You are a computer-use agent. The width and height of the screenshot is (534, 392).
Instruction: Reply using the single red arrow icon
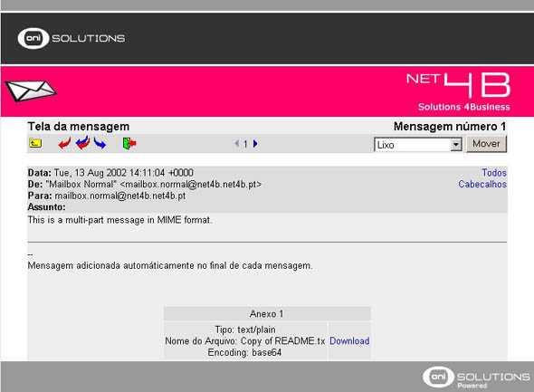(64, 143)
